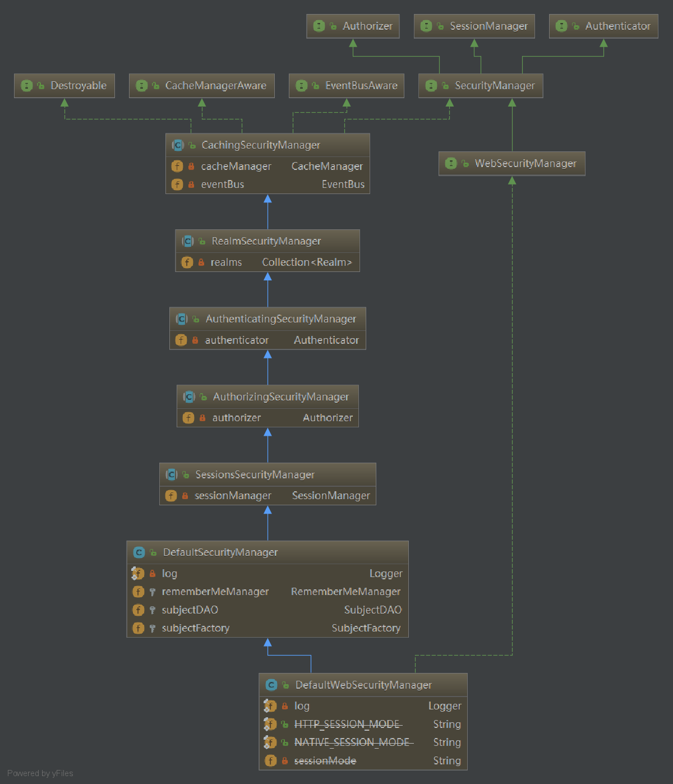Click the realms field name
The height and width of the screenshot is (784, 673).
click(226, 262)
